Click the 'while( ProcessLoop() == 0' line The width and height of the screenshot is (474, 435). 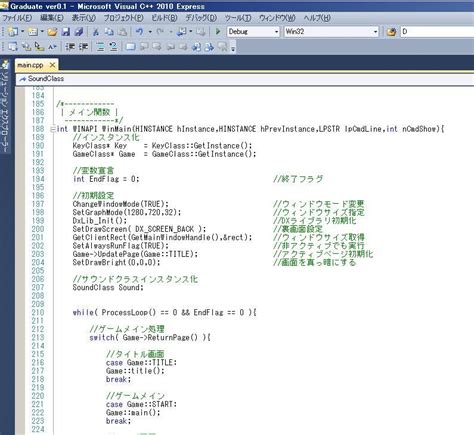pyautogui.click(x=164, y=313)
